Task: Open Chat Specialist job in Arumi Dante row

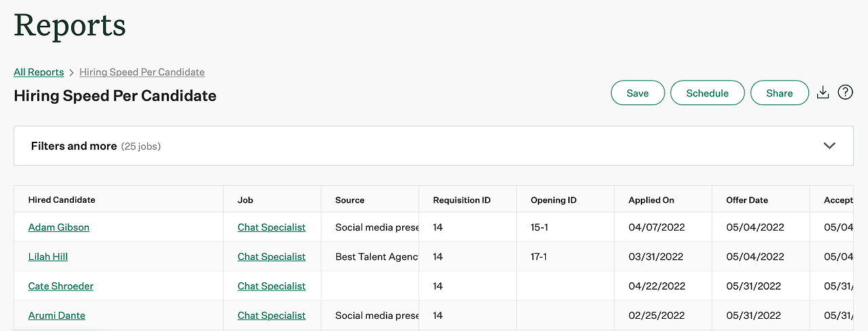Action: pyautogui.click(x=271, y=315)
